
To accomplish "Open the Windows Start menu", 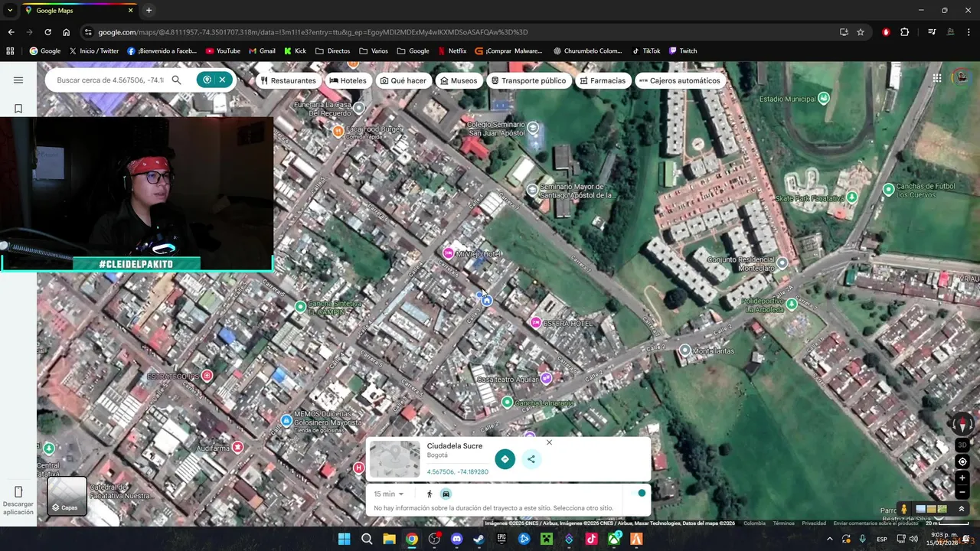I will coord(344,539).
